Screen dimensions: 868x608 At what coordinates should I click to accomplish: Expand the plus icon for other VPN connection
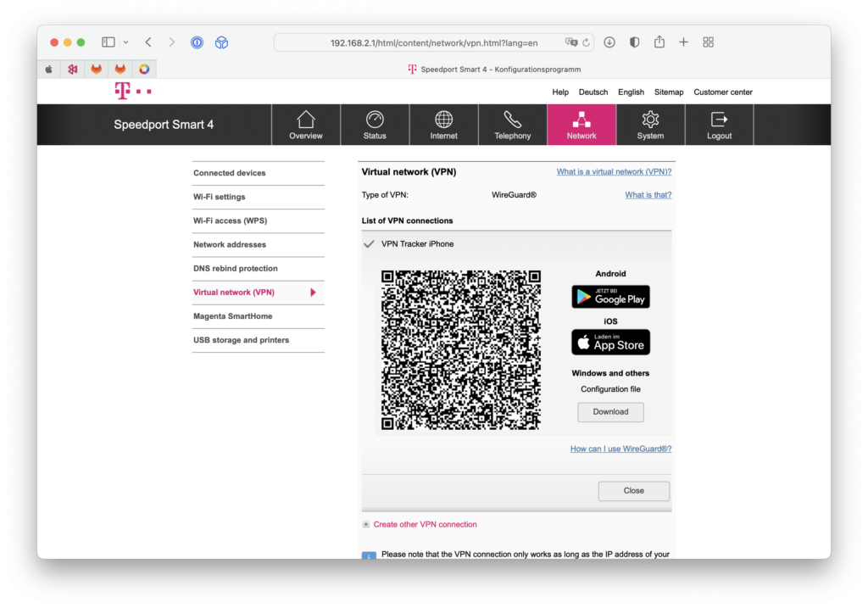[366, 524]
